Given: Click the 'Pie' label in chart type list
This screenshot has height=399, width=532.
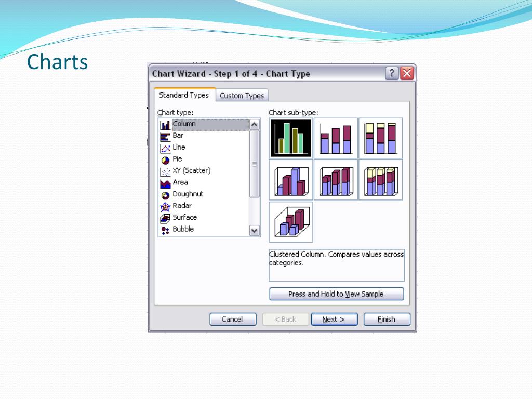Looking at the screenshot, I should 178,159.
